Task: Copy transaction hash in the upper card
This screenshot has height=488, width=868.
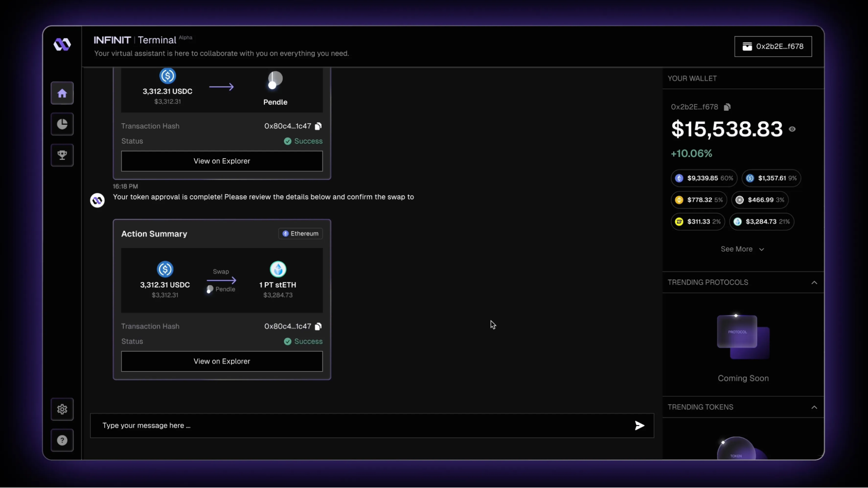Action: pyautogui.click(x=318, y=126)
